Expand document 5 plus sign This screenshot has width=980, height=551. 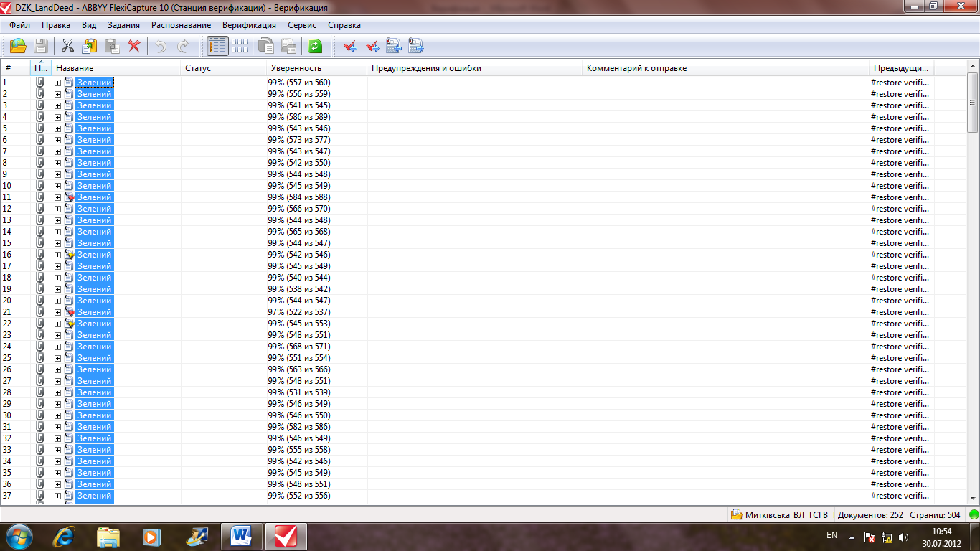point(58,128)
